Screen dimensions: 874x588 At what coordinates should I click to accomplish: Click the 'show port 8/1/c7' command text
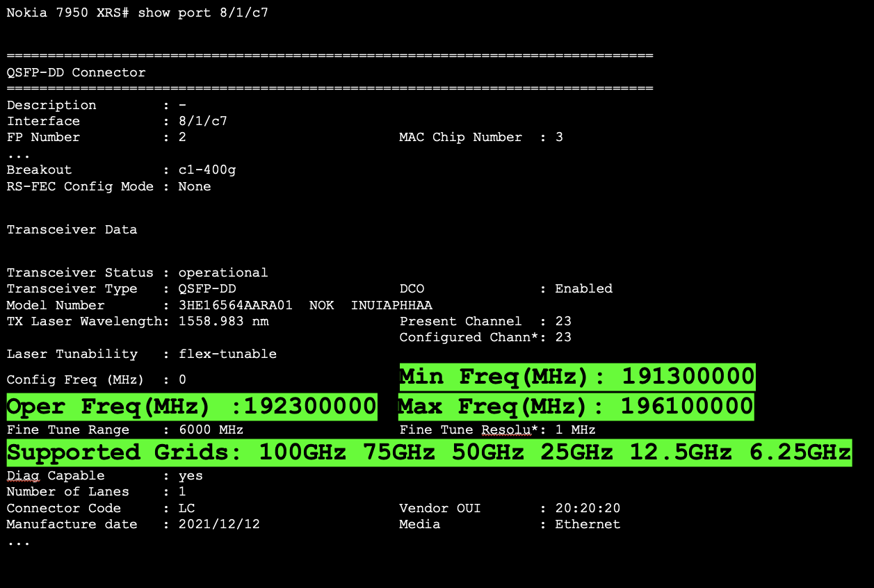[x=203, y=13]
